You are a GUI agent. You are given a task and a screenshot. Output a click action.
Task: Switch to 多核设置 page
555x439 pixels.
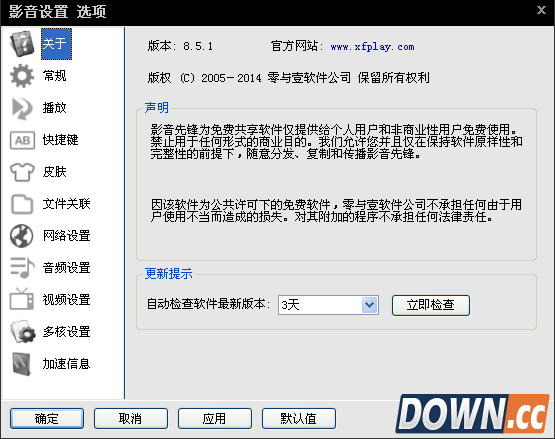[67, 332]
